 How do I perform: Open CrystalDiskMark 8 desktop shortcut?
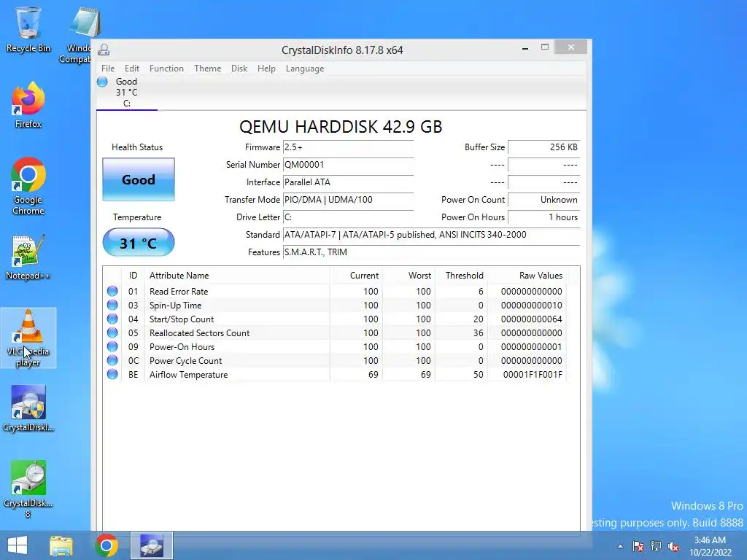[x=28, y=489]
